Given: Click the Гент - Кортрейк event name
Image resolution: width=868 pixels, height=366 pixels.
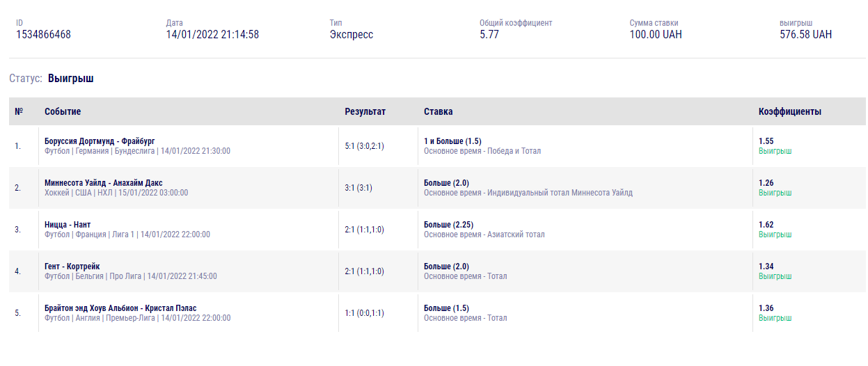Looking at the screenshot, I should tap(72, 266).
